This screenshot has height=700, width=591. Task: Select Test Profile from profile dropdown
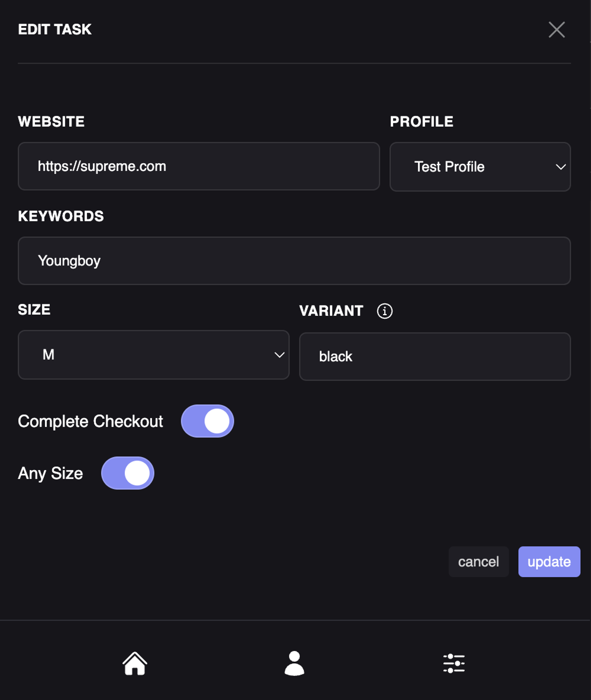point(480,167)
